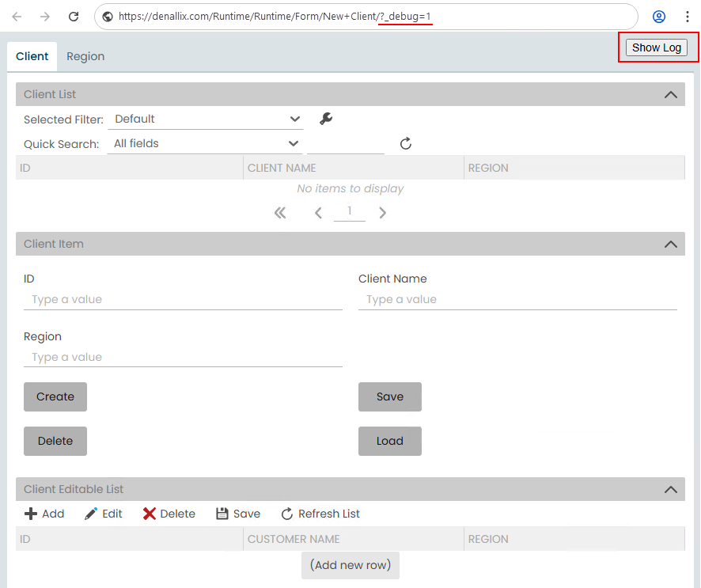
Task: Click the 'Selected Filter:' label
Action: 63,119
